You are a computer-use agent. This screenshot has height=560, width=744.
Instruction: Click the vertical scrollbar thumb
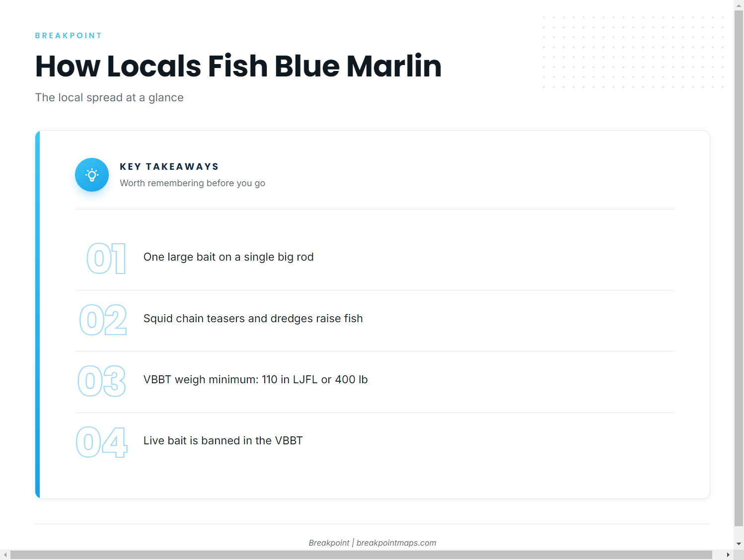[x=739, y=268]
